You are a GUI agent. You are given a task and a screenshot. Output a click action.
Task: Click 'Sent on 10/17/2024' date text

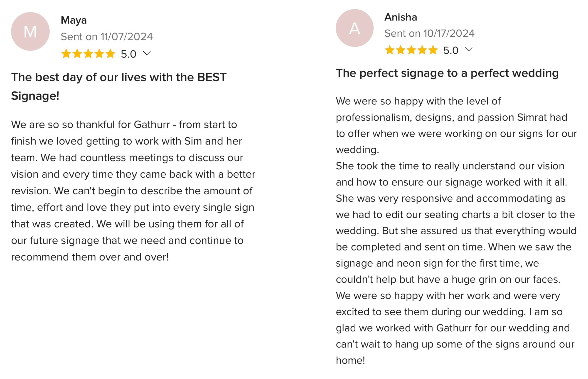point(429,33)
